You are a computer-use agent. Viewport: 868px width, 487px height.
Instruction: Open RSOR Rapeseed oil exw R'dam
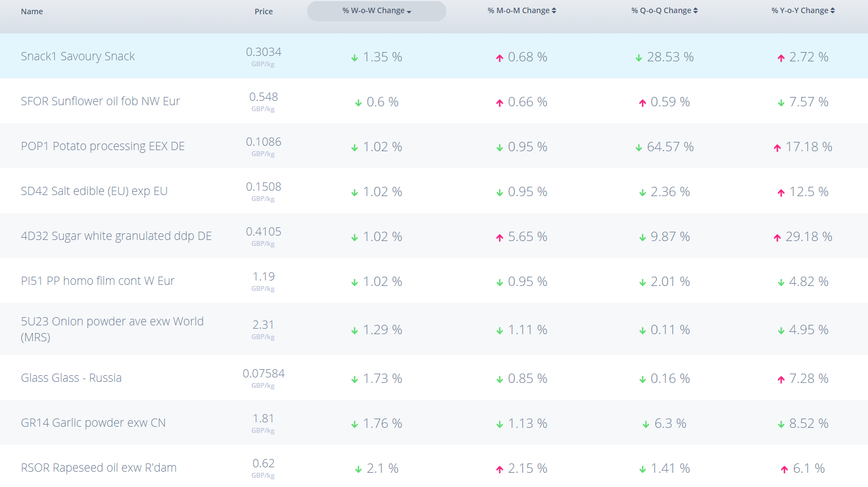pos(99,468)
